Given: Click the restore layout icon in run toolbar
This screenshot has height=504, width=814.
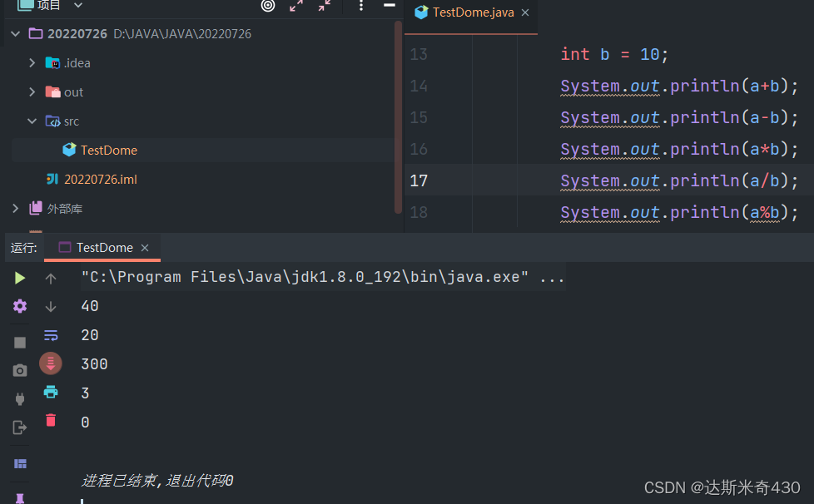Looking at the screenshot, I should click(x=20, y=463).
